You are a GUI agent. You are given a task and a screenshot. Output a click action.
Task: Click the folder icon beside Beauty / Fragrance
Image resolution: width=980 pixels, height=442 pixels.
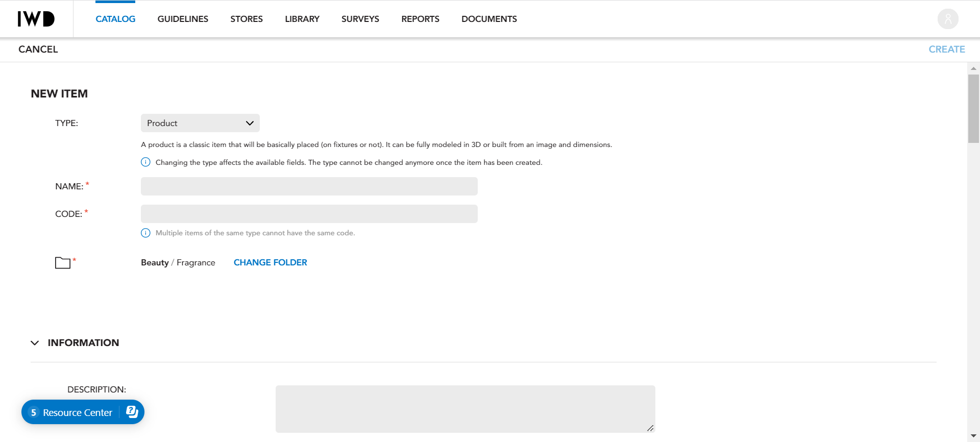pyautogui.click(x=63, y=262)
